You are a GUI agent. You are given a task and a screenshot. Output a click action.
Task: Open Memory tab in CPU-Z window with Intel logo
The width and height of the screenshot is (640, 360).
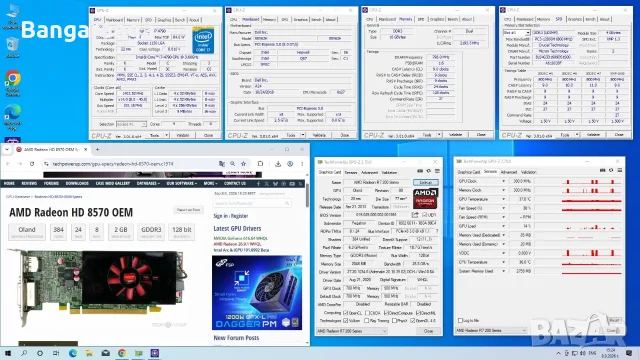point(133,20)
